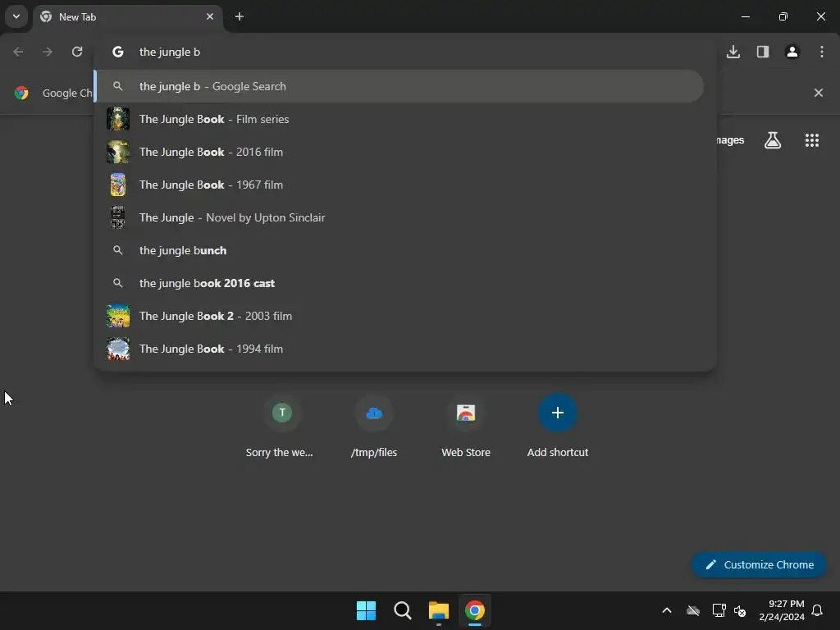Open the Web Store shortcut
840x630 pixels.
(x=466, y=427)
